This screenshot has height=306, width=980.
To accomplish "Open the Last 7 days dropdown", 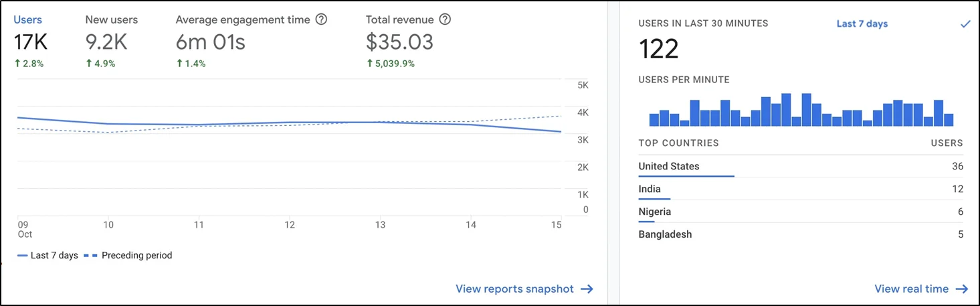I will click(x=862, y=23).
